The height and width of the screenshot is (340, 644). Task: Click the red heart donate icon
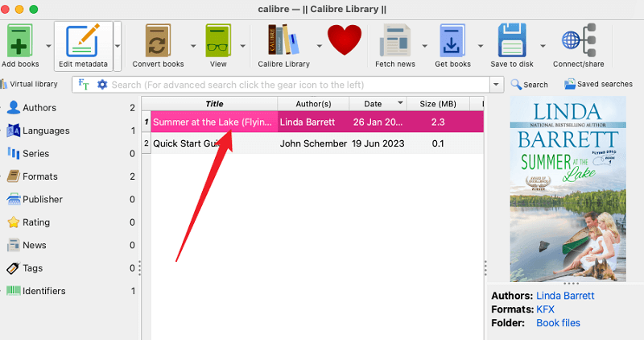coord(345,39)
